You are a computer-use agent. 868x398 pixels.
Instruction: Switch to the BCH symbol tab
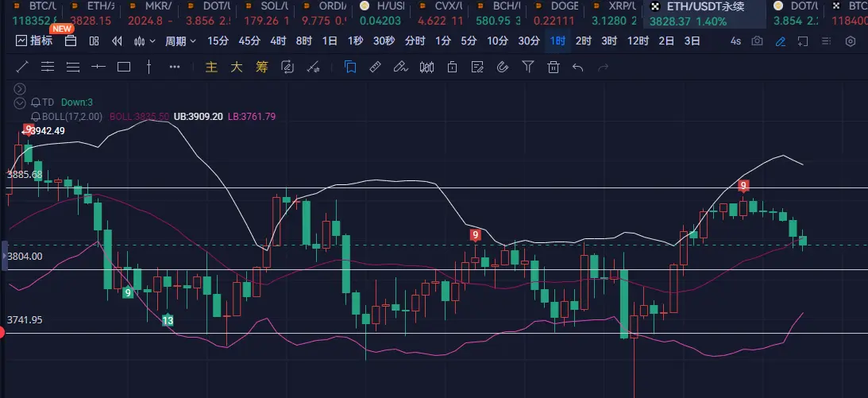tap(498, 14)
